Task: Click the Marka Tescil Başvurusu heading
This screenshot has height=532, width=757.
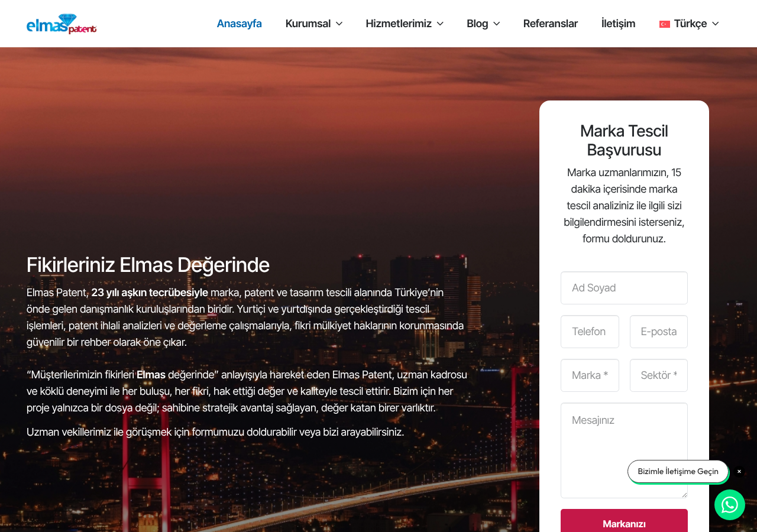Action: (624, 140)
